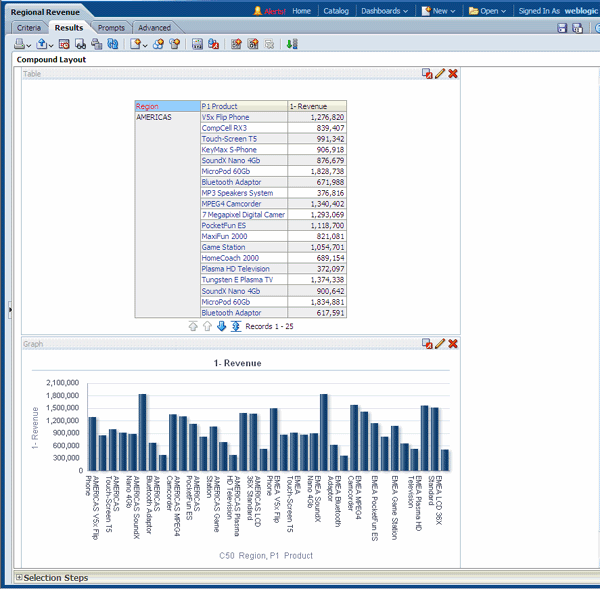Click the New Calculated Item icon
Viewport: 600px width, 589px height.
175,44
